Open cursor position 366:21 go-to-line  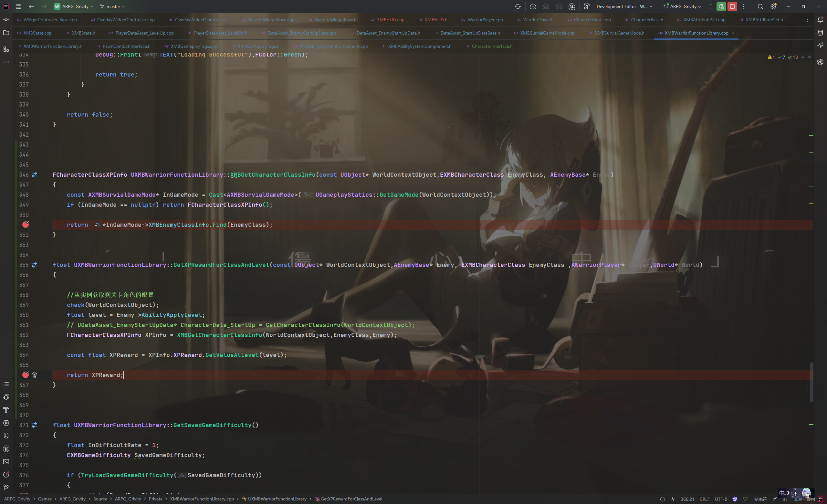[x=687, y=499]
